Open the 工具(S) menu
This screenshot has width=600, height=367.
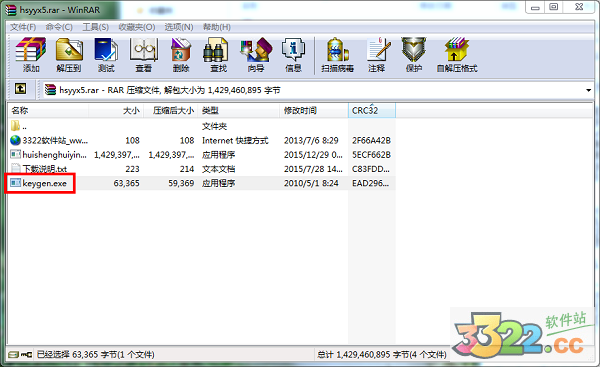[96, 27]
